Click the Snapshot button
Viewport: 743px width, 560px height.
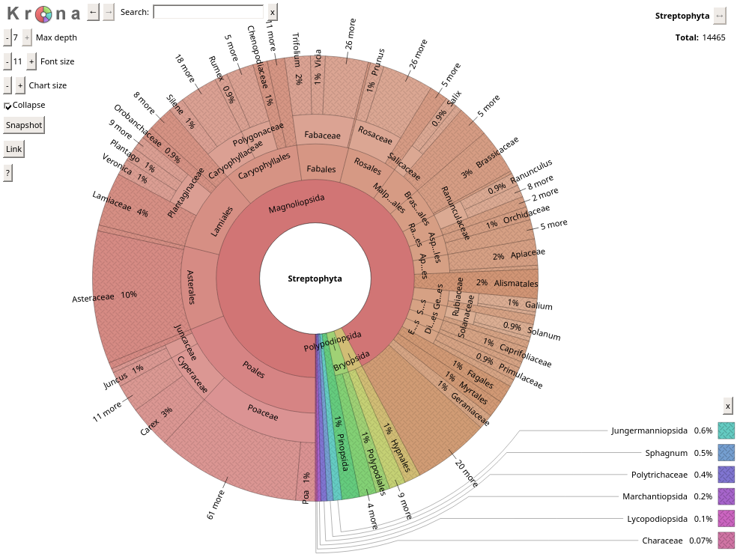(24, 125)
